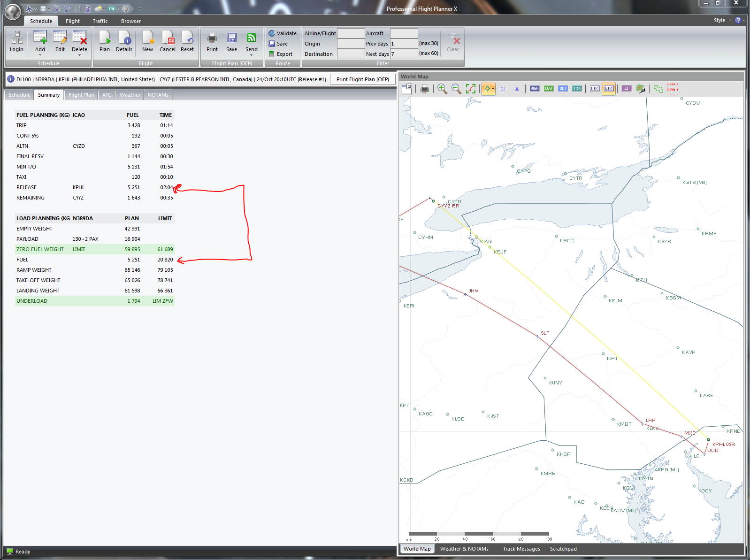Viewport: 750px width, 560px height.
Task: Click Save route button
Action: click(278, 44)
